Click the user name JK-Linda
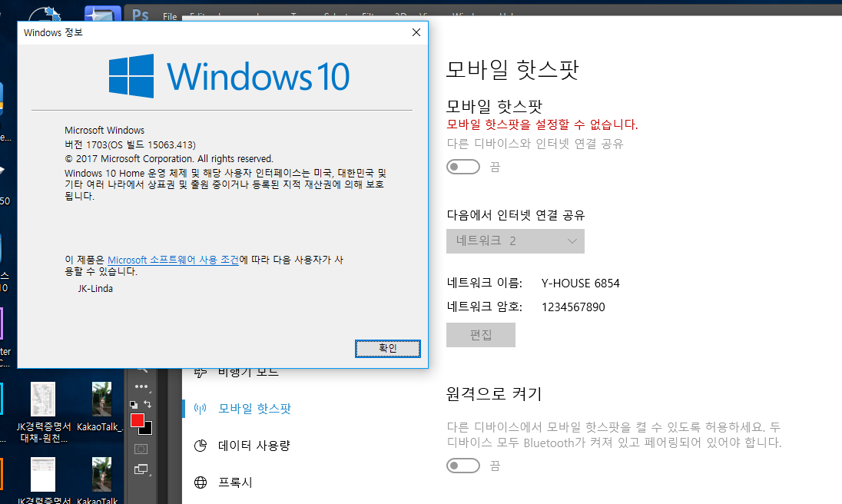 pyautogui.click(x=95, y=288)
